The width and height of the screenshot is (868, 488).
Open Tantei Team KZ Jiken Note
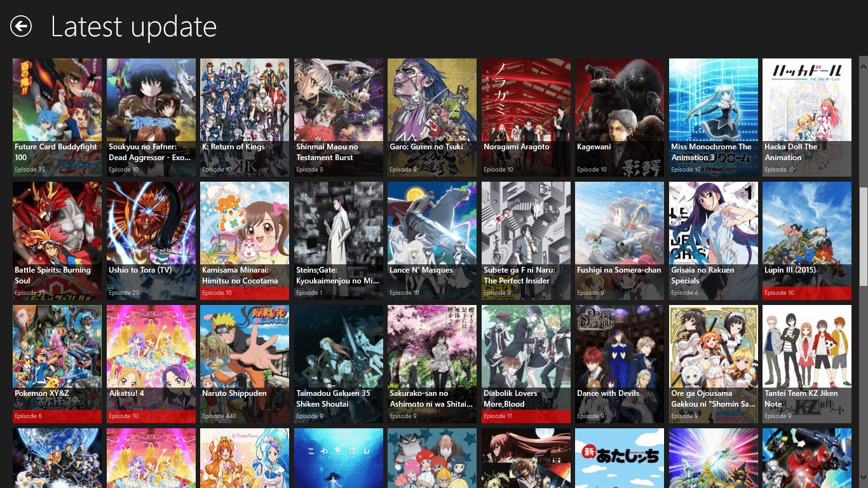[807, 364]
